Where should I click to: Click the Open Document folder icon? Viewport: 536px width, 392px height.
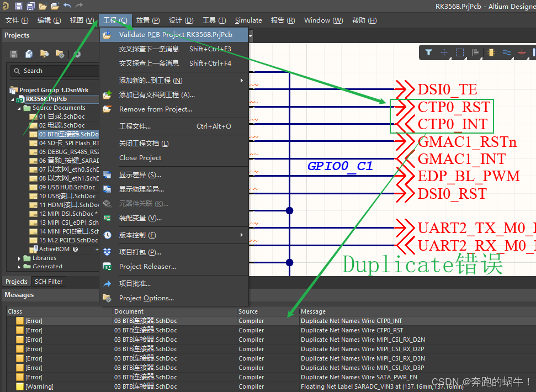[43, 6]
